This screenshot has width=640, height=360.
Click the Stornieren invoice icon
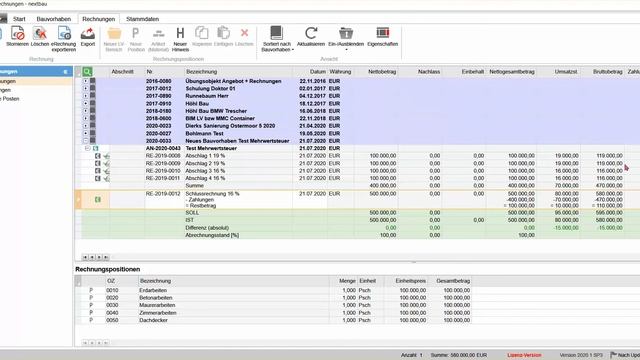tap(18, 33)
